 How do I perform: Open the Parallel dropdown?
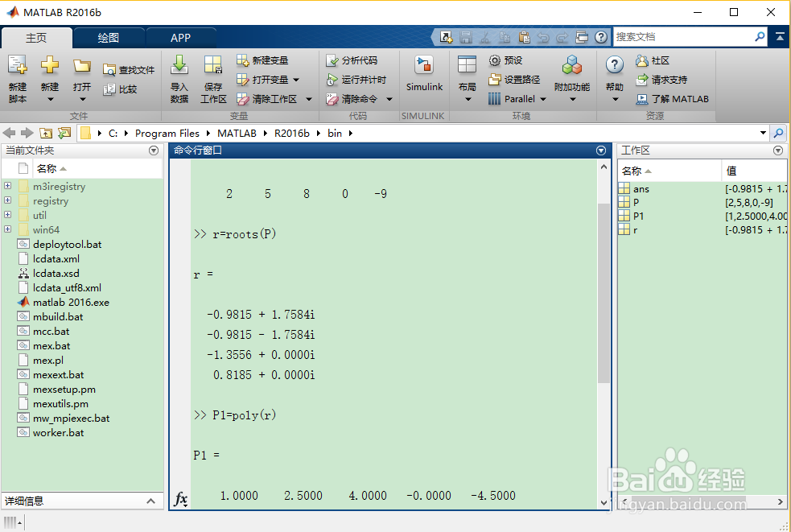point(543,99)
